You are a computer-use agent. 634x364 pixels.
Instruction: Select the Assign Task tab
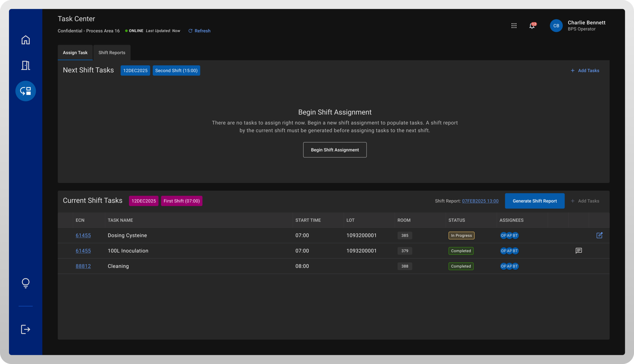click(75, 53)
